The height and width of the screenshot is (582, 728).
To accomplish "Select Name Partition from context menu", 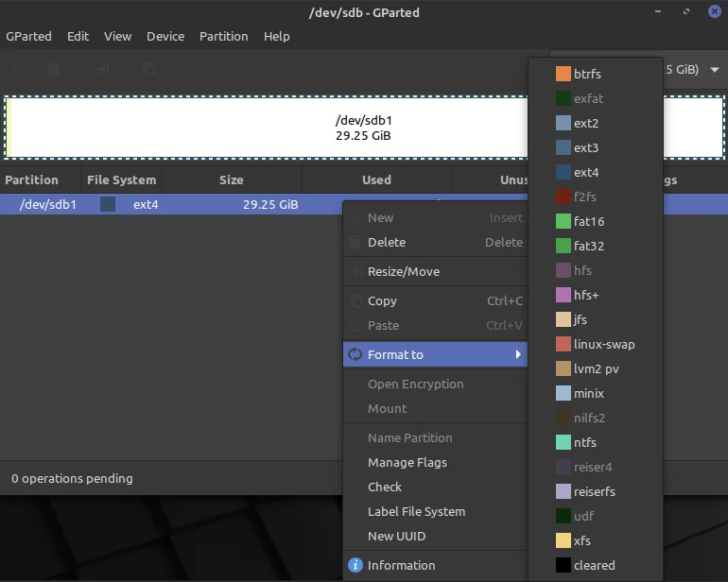I will 435,437.
